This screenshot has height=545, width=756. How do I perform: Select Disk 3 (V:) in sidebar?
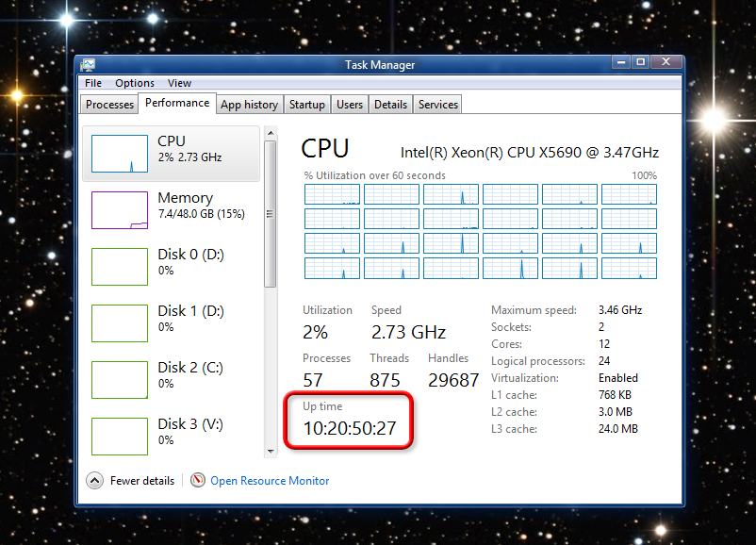point(120,436)
